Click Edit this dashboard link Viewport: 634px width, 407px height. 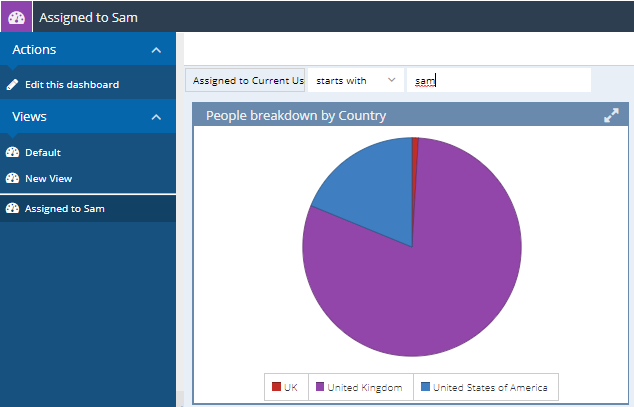tap(72, 84)
